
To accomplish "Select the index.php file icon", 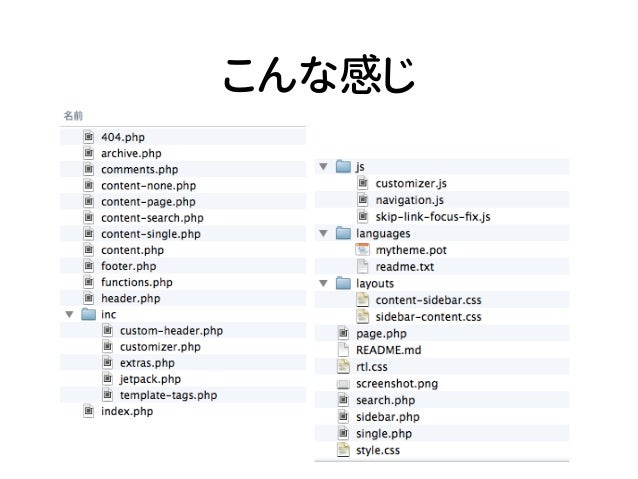I will 88,411.
